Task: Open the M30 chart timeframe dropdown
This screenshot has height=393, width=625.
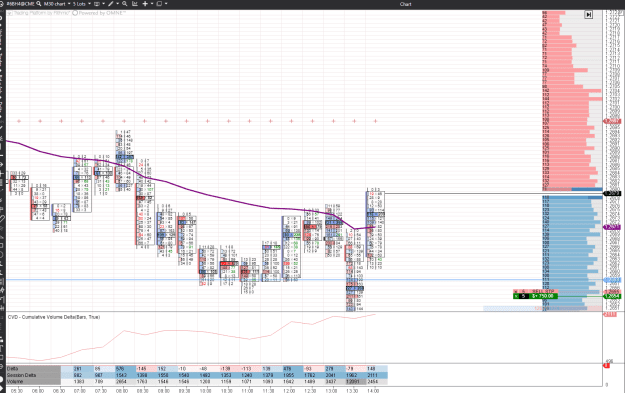Action: [57, 4]
